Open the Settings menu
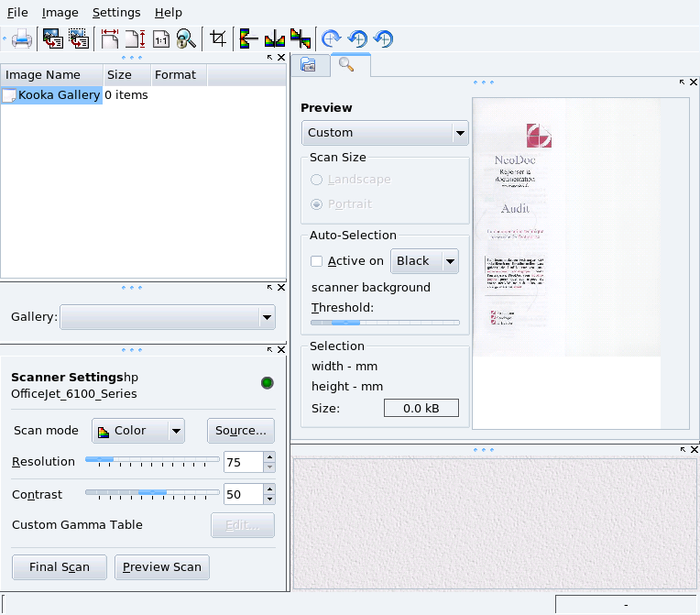Image resolution: width=700 pixels, height=615 pixels. tap(116, 13)
